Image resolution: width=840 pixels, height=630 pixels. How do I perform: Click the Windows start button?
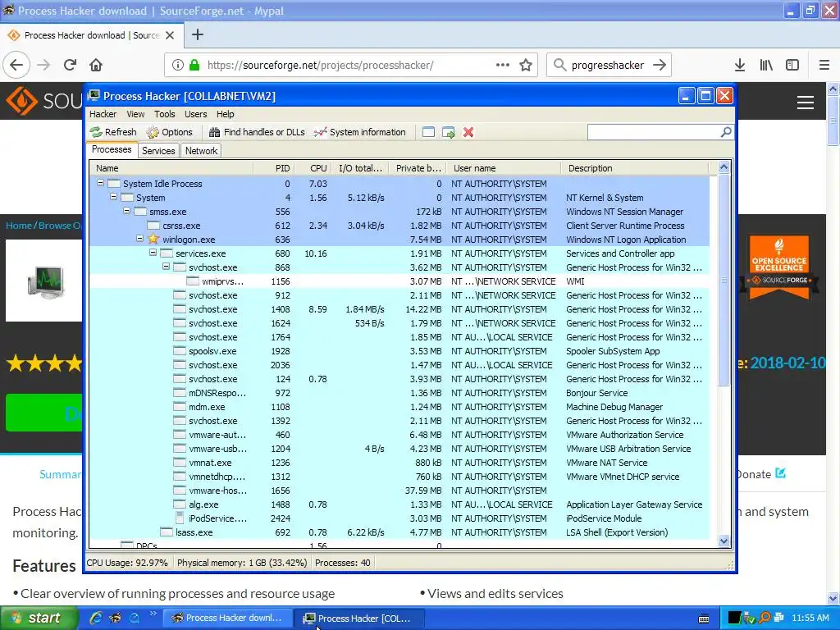[39, 619]
